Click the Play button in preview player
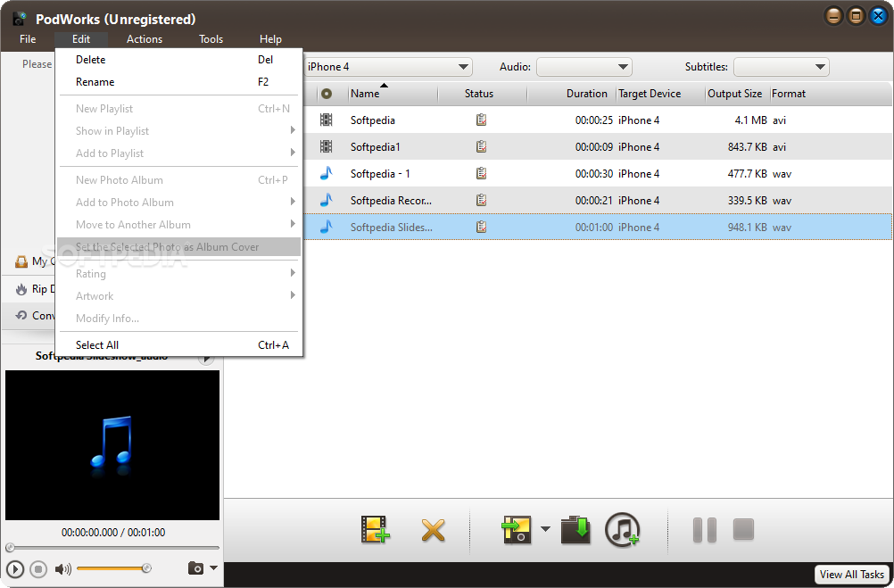The image size is (894, 588). pos(15,568)
